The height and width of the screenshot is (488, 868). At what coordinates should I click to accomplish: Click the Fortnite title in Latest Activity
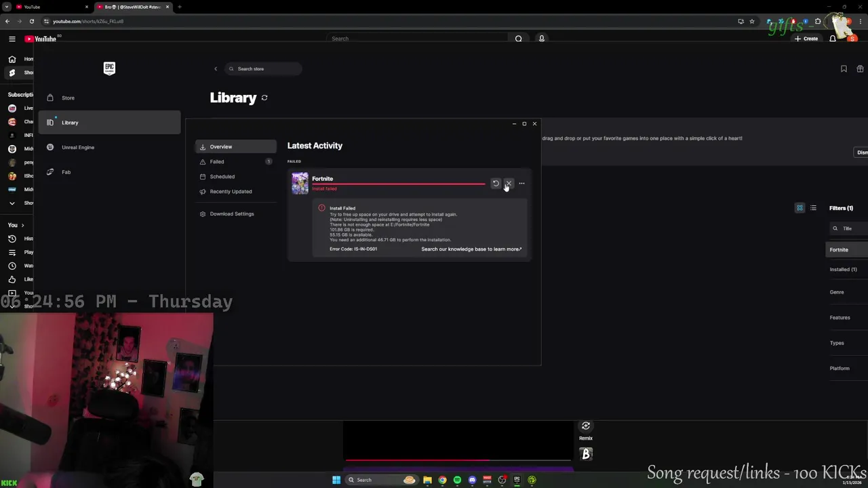[x=323, y=179]
